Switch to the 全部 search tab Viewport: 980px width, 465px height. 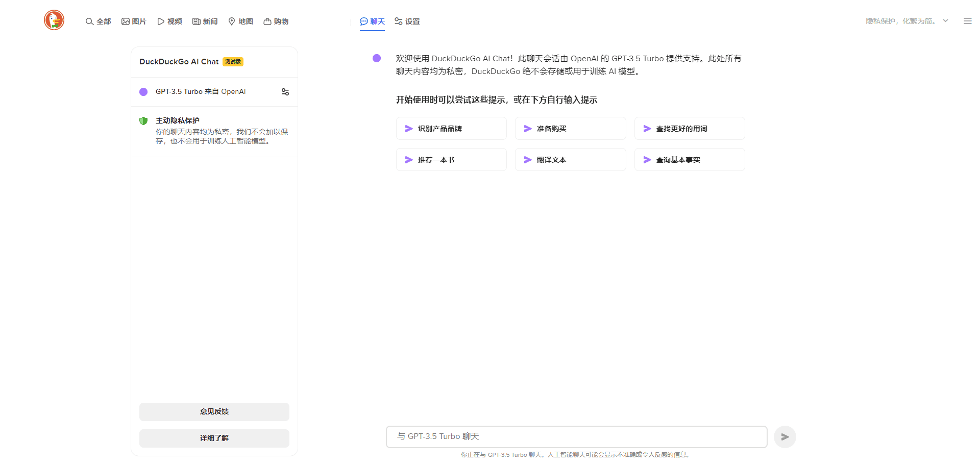click(98, 21)
